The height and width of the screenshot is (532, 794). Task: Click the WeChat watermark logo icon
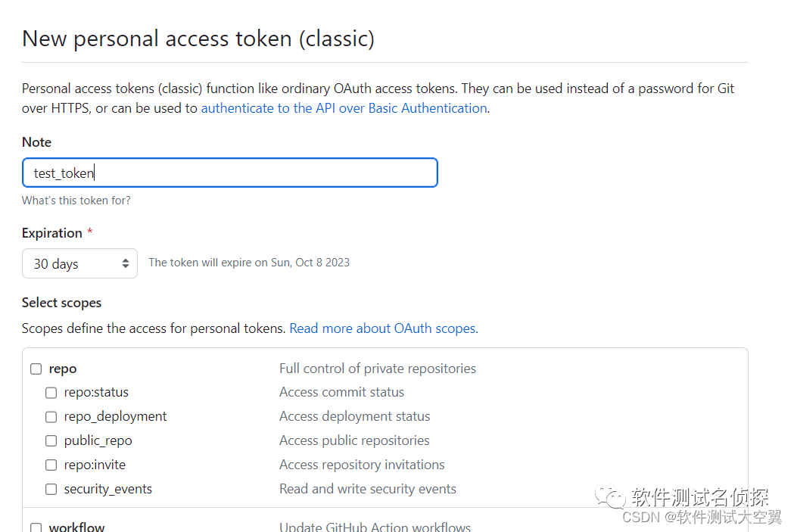[610, 496]
